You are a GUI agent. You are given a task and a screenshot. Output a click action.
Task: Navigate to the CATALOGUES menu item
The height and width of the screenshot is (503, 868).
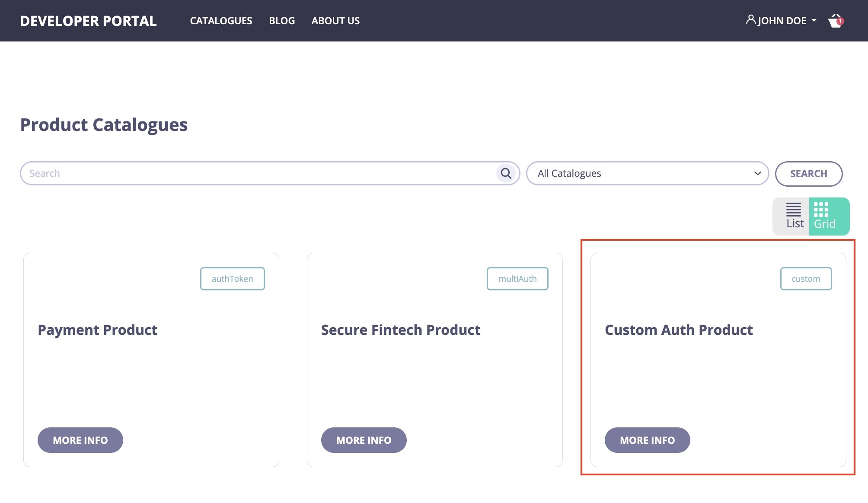pos(221,20)
